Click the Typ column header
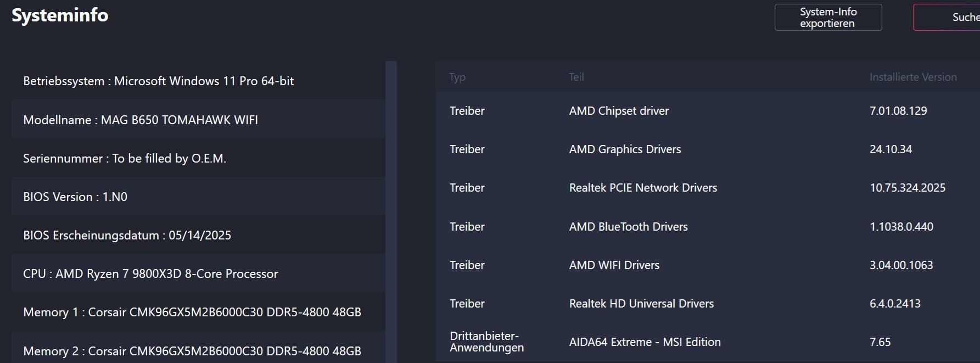Screen dimensions: 980x363 click(x=457, y=77)
